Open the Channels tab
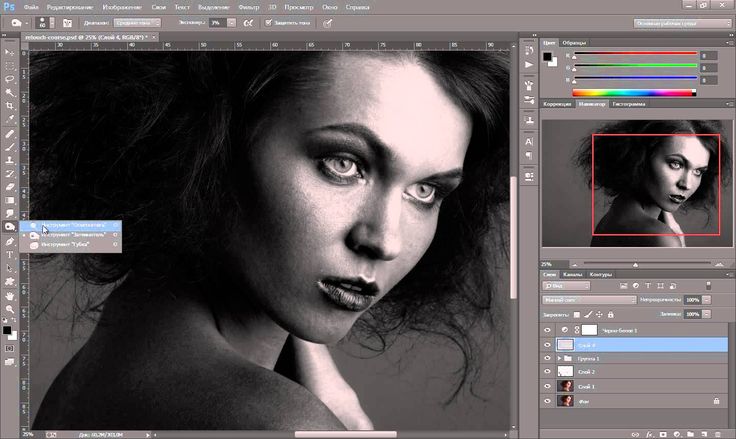Image resolution: width=736 pixels, height=439 pixels. (x=574, y=274)
